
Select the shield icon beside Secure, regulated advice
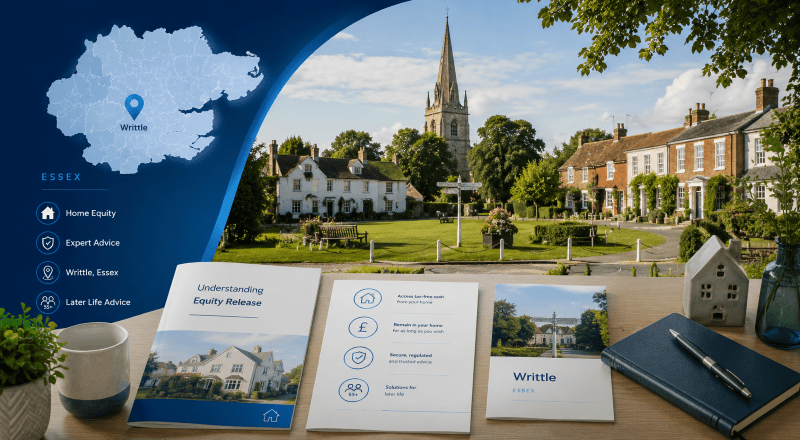(358, 358)
